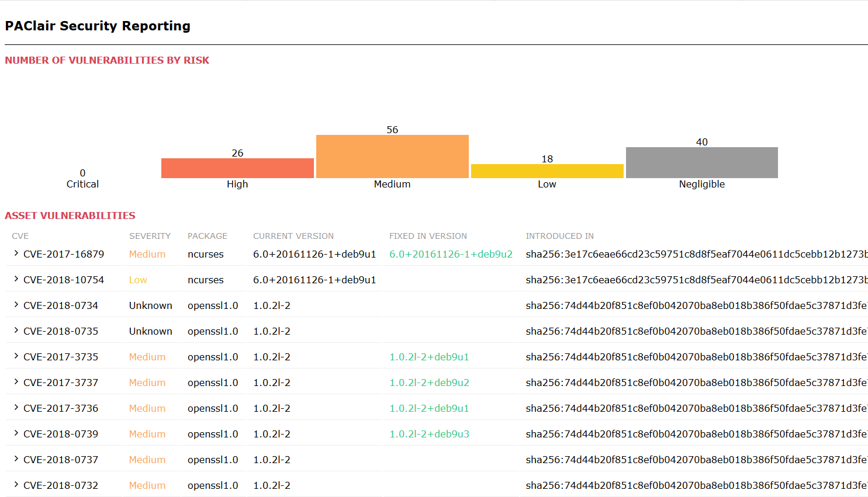
Task: Click the CVE-2018-0737 identifier text
Action: tap(61, 460)
